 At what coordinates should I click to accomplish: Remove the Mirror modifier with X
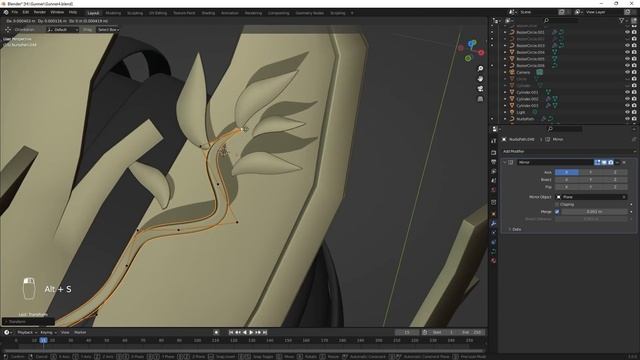(x=624, y=162)
